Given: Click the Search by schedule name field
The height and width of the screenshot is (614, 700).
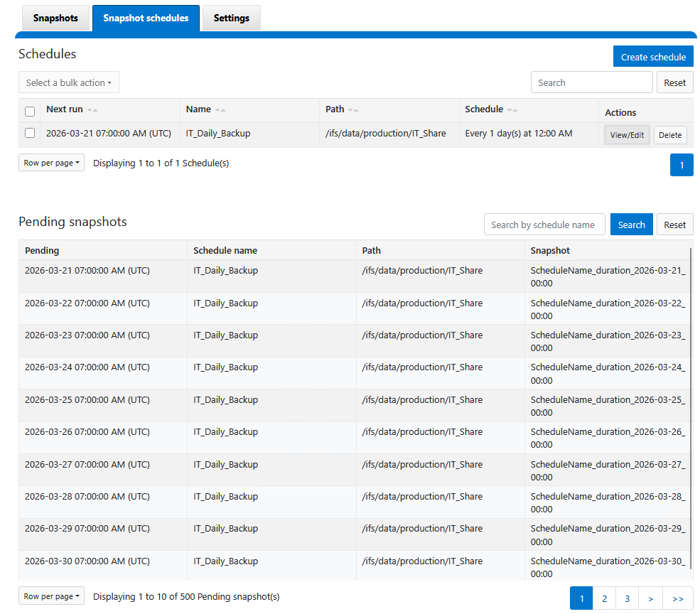Looking at the screenshot, I should [x=544, y=225].
